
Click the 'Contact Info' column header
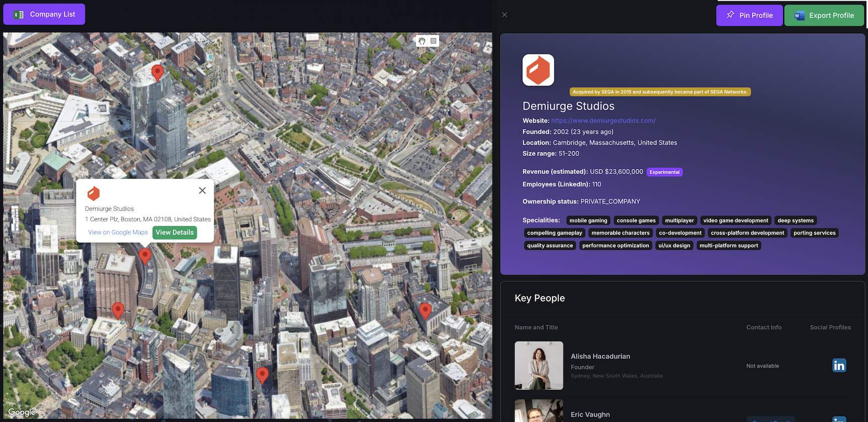[x=764, y=327]
